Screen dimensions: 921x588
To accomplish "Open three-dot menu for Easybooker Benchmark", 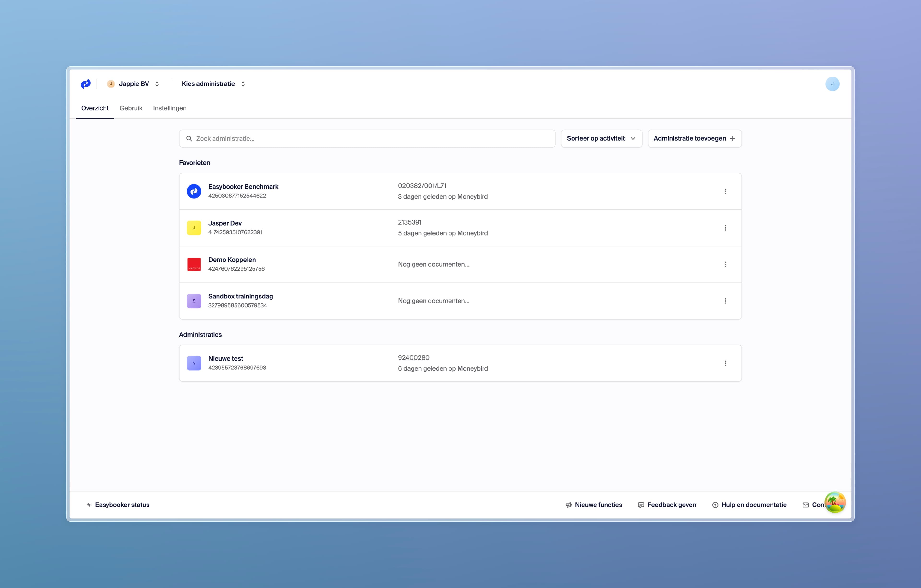I will coord(725,191).
